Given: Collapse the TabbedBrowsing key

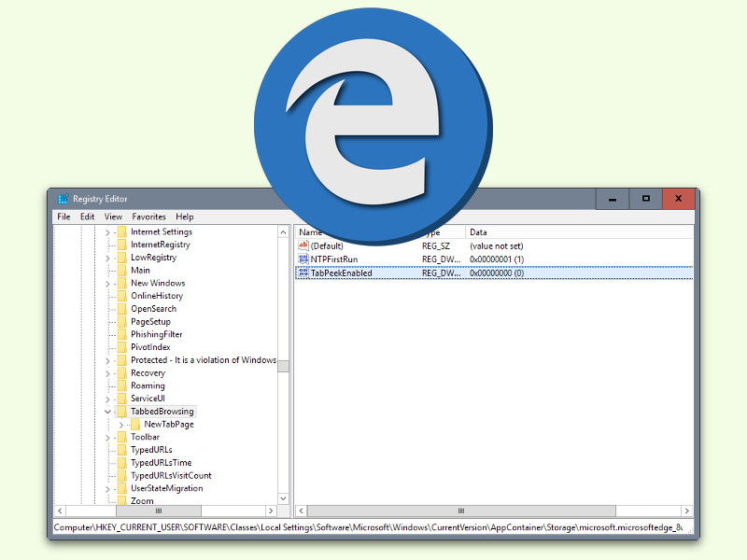Looking at the screenshot, I should [107, 412].
